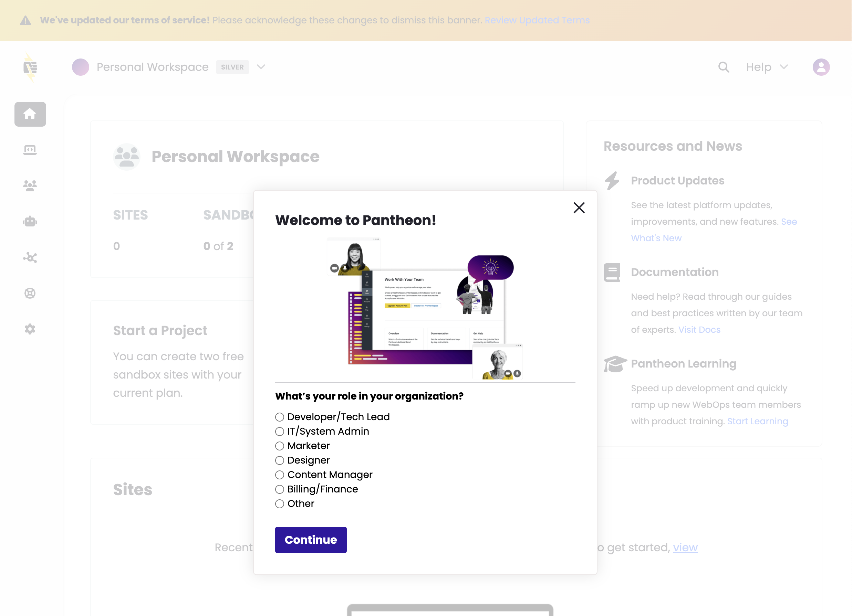Click the '0 of 2' sandbox count
This screenshot has height=616, width=852.
tap(218, 246)
